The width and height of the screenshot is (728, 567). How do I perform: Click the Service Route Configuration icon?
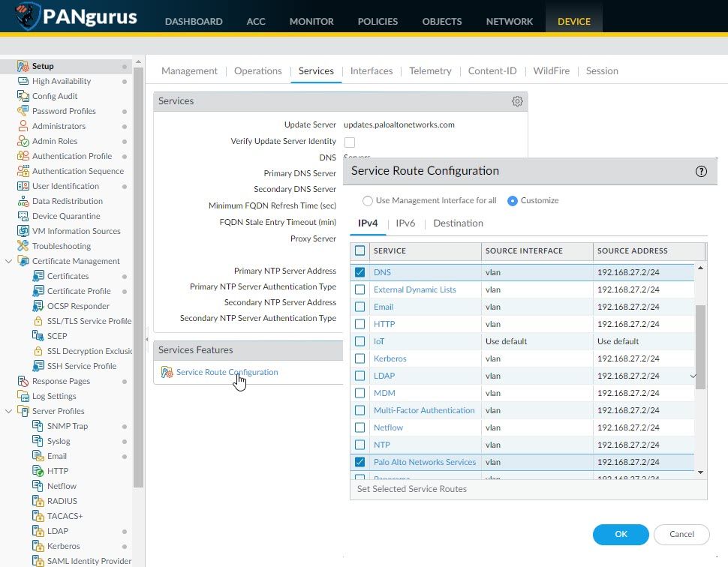167,373
